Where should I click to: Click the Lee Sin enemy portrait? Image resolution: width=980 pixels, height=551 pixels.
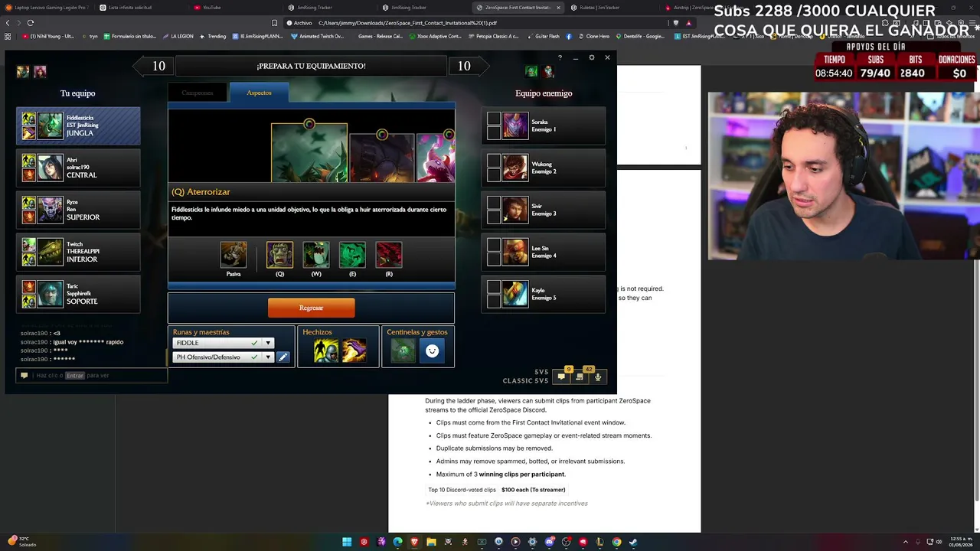[514, 252]
